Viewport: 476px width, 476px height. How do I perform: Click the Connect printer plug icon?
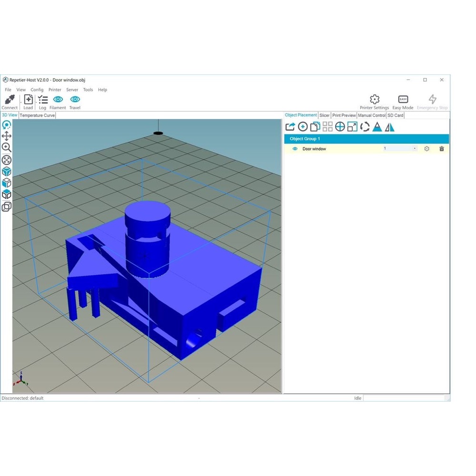pyautogui.click(x=10, y=99)
